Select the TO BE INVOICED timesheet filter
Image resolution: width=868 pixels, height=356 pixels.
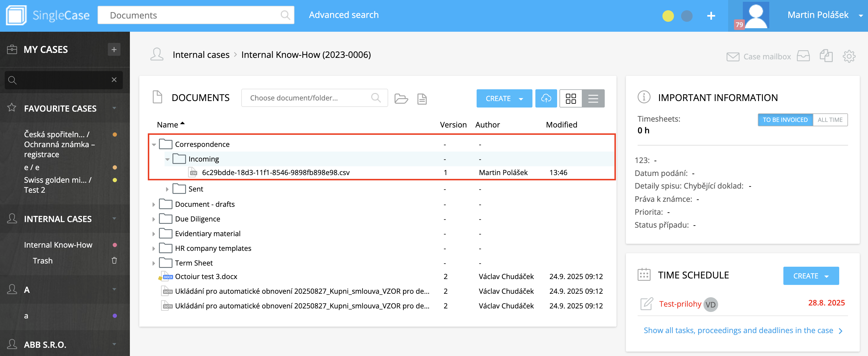click(785, 120)
